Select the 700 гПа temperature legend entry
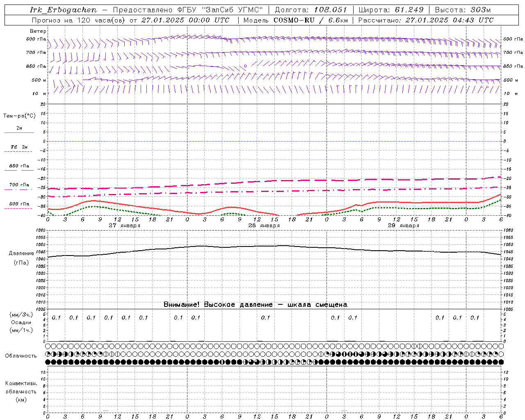The image size is (525, 420). tap(19, 185)
